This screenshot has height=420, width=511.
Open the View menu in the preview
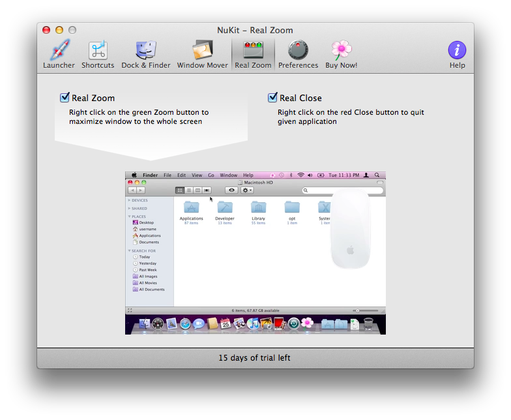click(197, 175)
